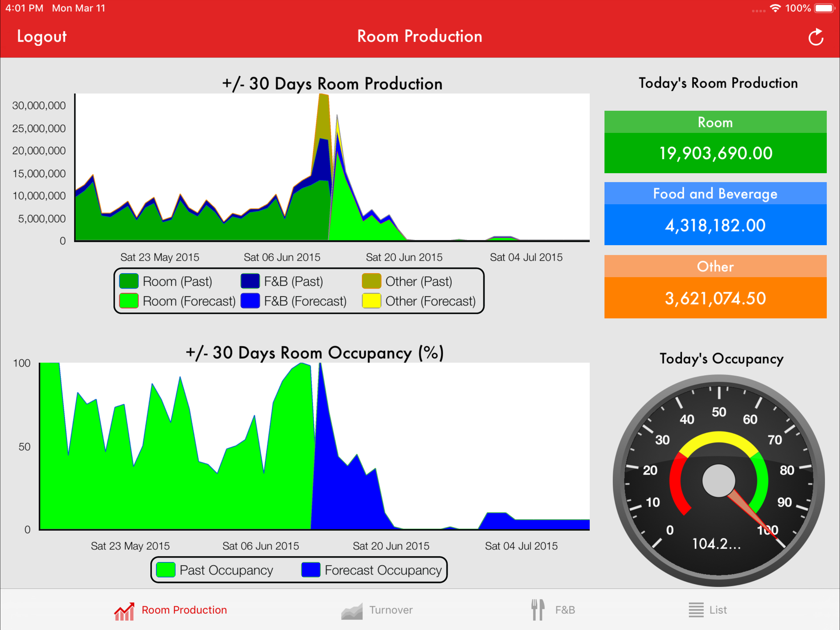Screen dimensions: 840x630
Task: Click the Room (Forecast) legend swatch
Action: tap(129, 301)
